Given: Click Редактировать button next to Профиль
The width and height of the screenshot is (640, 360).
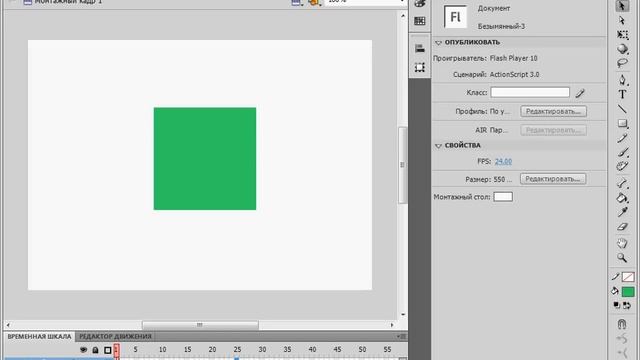Looking at the screenshot, I should (x=553, y=111).
